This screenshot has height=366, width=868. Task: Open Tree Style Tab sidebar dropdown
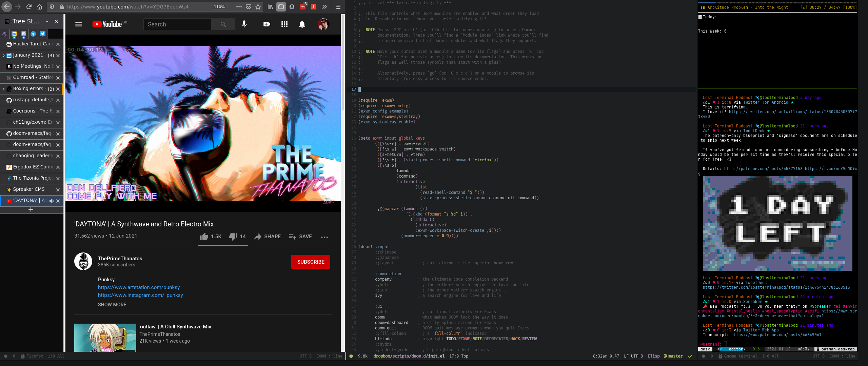[x=46, y=21]
